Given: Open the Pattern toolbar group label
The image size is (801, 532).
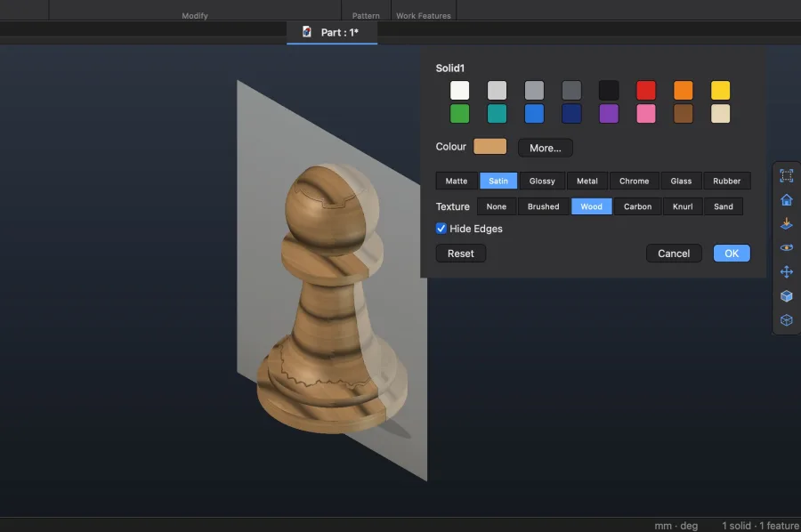Looking at the screenshot, I should pyautogui.click(x=366, y=16).
